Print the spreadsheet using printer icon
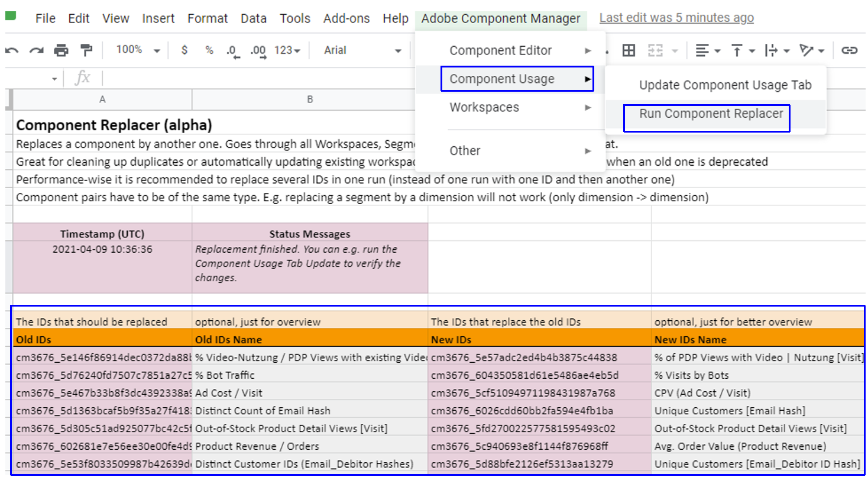 61,51
